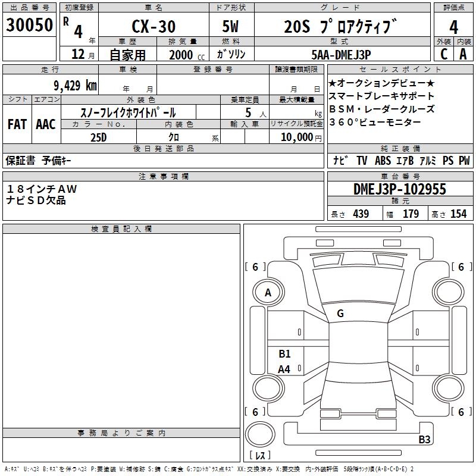
Task: Click the 予備キー text
Action: pos(57,161)
